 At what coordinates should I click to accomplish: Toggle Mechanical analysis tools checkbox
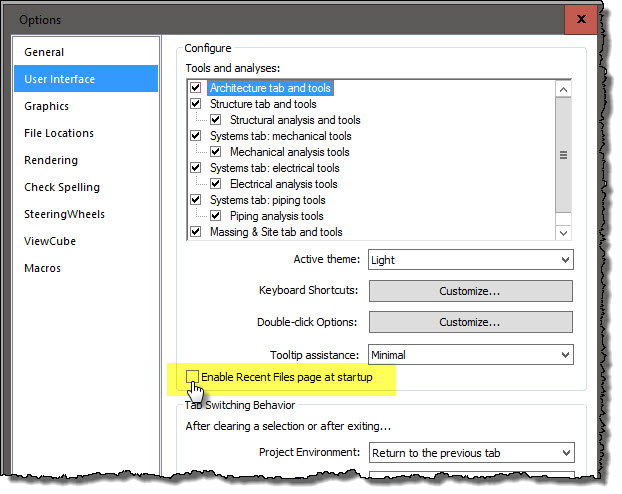click(215, 152)
